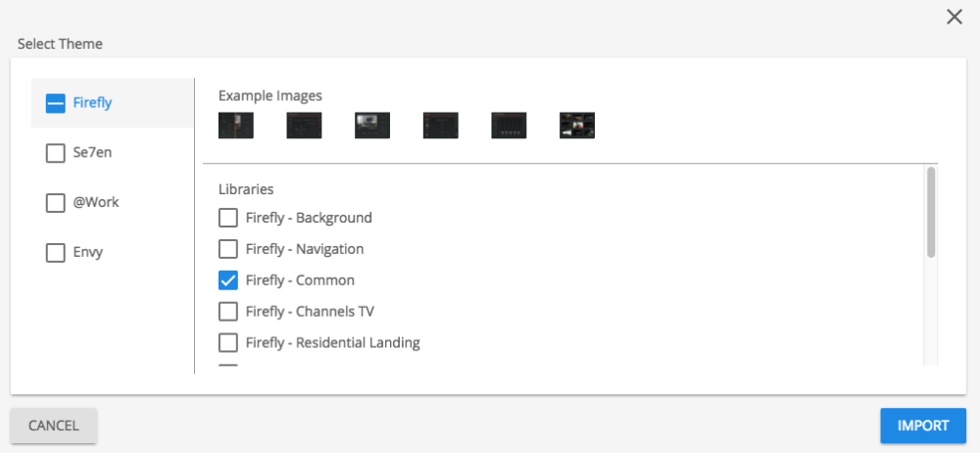
Task: Open the third example image thumbnail
Action: (372, 126)
